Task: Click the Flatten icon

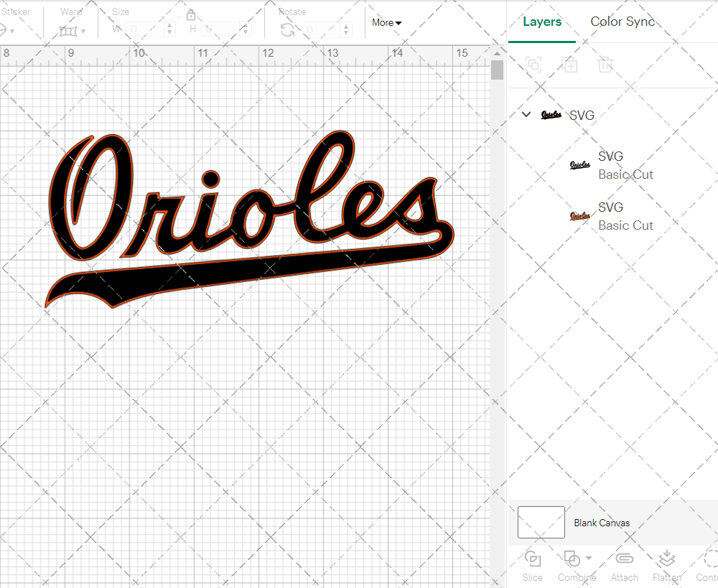Action: coord(666,559)
